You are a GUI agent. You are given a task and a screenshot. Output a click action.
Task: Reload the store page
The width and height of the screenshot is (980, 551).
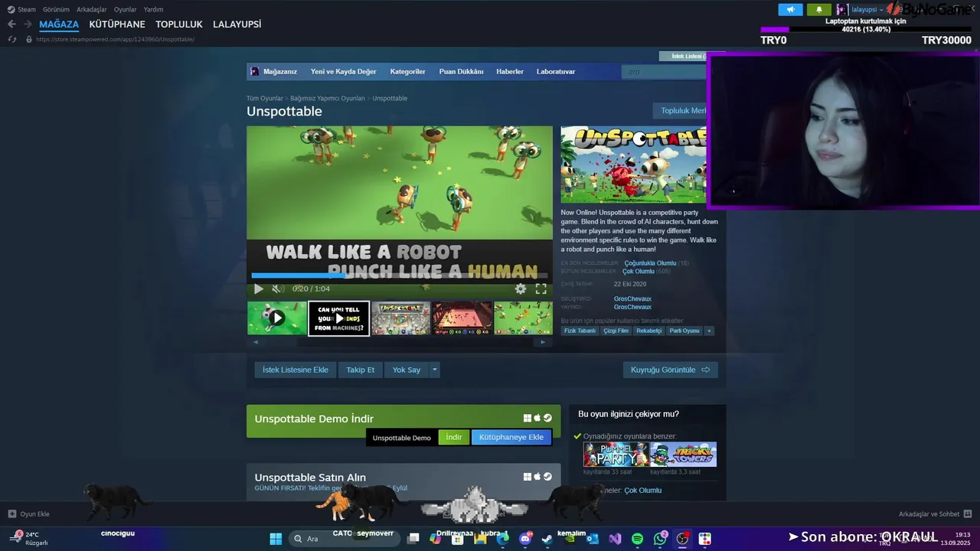pyautogui.click(x=11, y=39)
